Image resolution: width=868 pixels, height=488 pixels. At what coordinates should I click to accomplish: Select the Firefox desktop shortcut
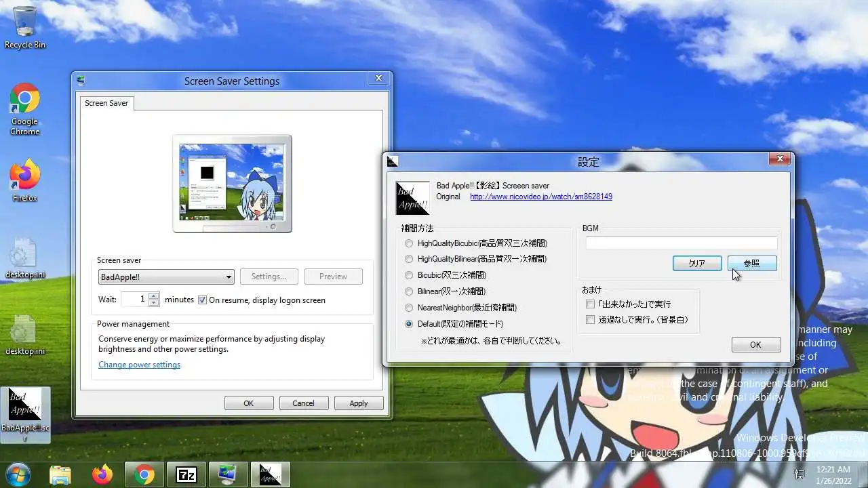coord(25,180)
